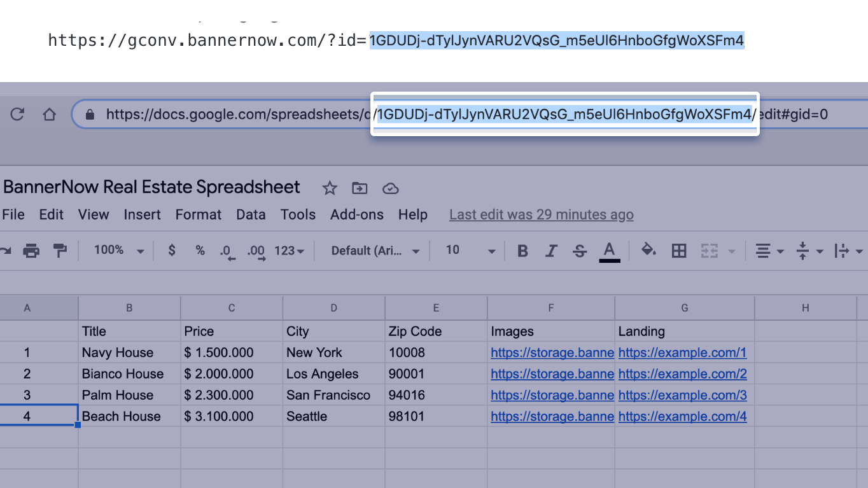Screen dimensions: 868x488
Task: Select the 'Navy House' cell
Action: point(130,352)
